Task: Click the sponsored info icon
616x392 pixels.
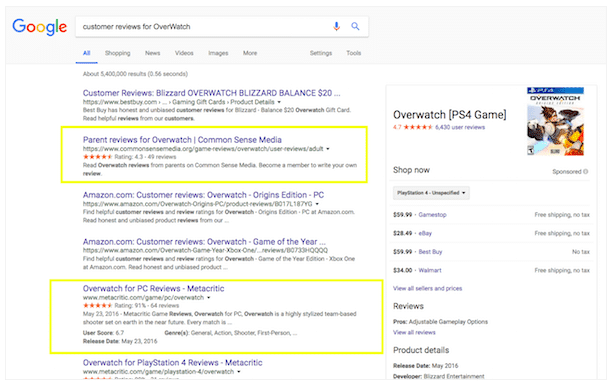Action: (586, 172)
